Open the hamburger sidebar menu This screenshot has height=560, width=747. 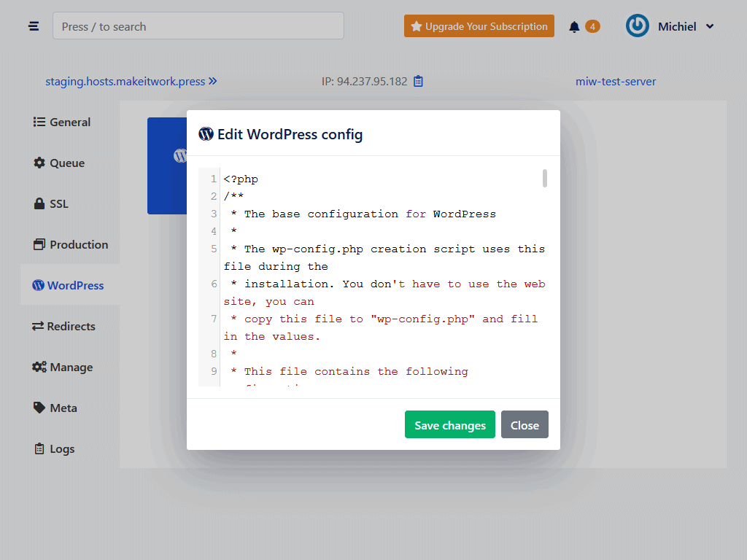(34, 26)
